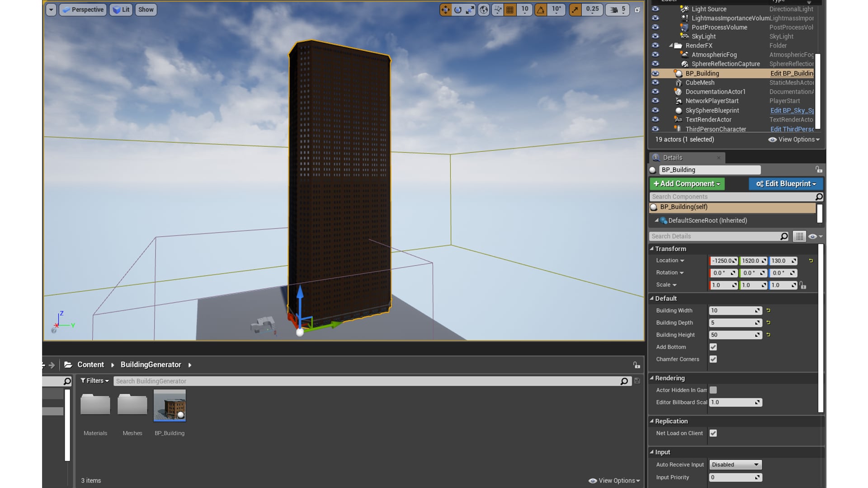Click the red Location X value field
The width and height of the screenshot is (868, 488).
tap(722, 261)
